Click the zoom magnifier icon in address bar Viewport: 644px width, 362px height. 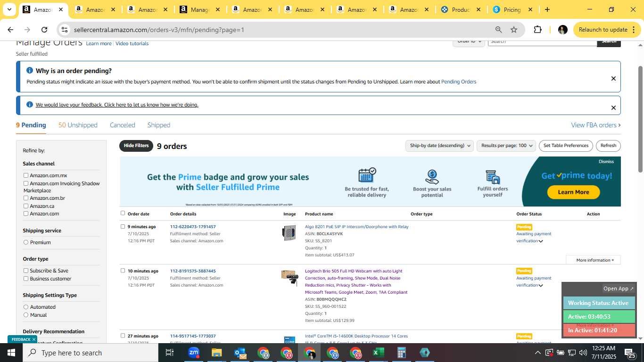tap(498, 30)
